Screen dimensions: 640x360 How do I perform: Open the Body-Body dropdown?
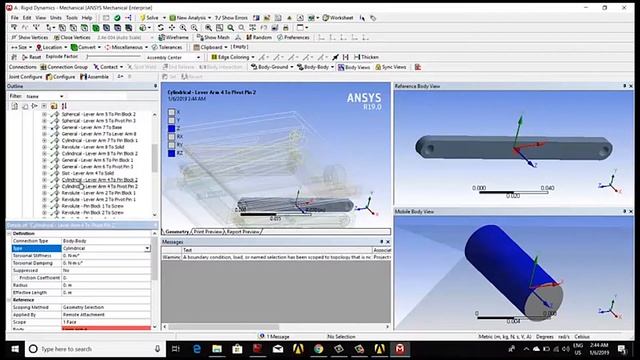(332, 67)
